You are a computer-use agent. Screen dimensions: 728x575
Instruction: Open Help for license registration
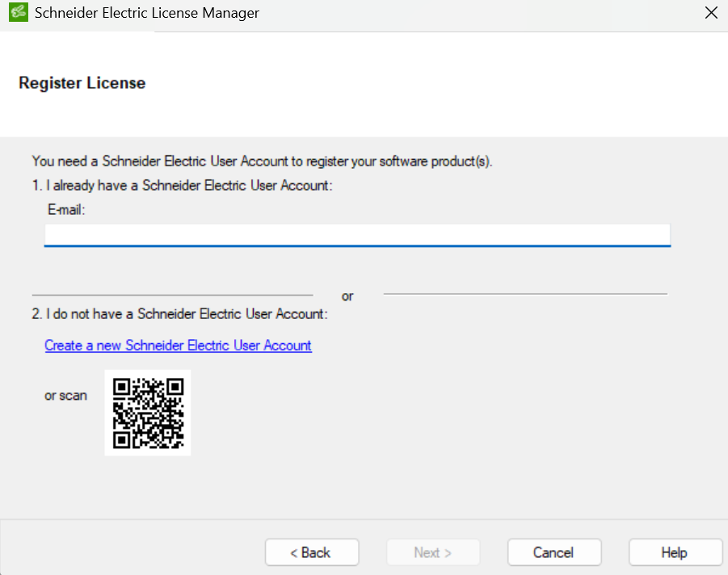pos(675,552)
